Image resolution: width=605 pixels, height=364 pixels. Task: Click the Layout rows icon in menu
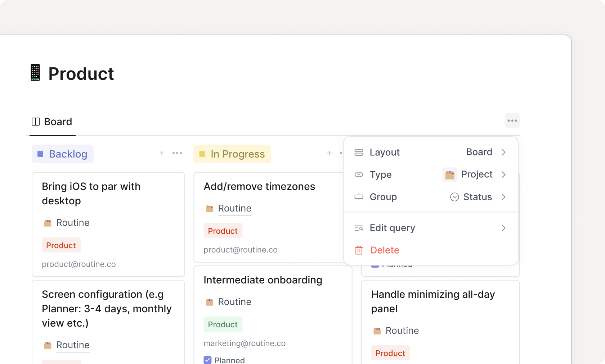coord(359,153)
